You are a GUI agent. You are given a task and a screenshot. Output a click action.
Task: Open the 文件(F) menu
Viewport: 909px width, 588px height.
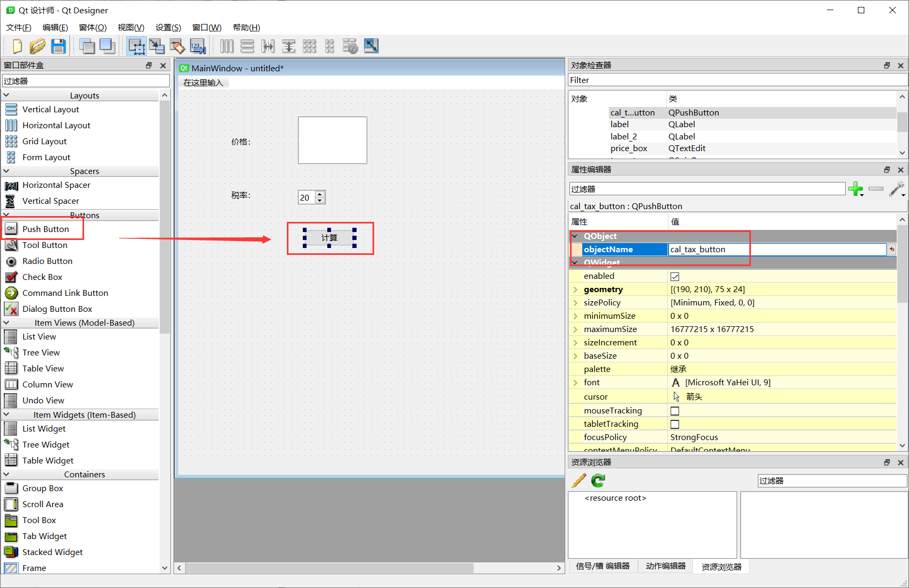pos(18,27)
